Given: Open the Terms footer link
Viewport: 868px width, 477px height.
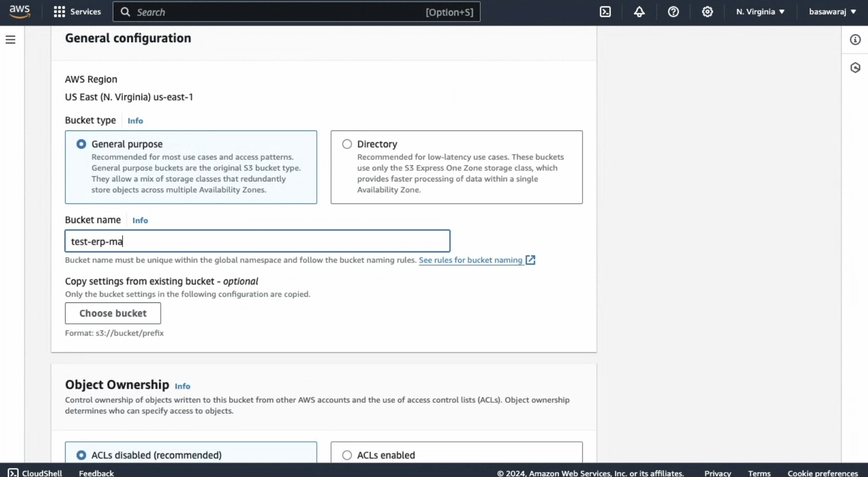Looking at the screenshot, I should (x=759, y=473).
